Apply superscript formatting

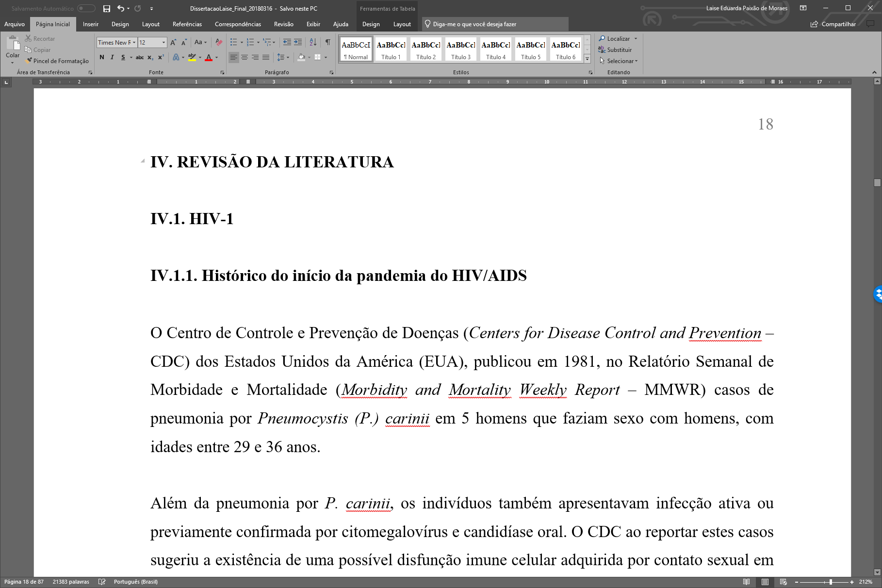pyautogui.click(x=161, y=57)
